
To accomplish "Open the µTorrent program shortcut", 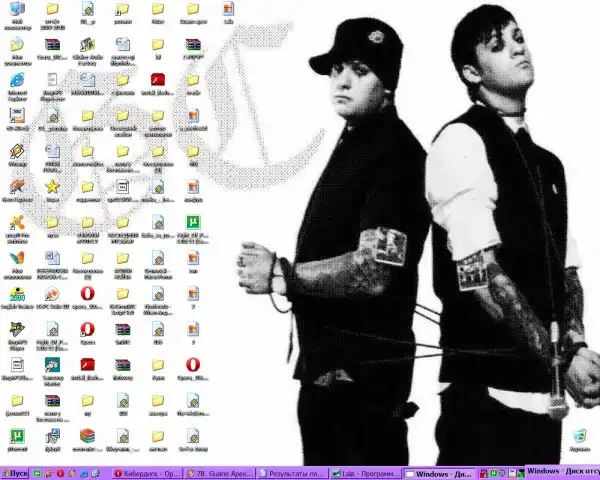I will 17,435.
